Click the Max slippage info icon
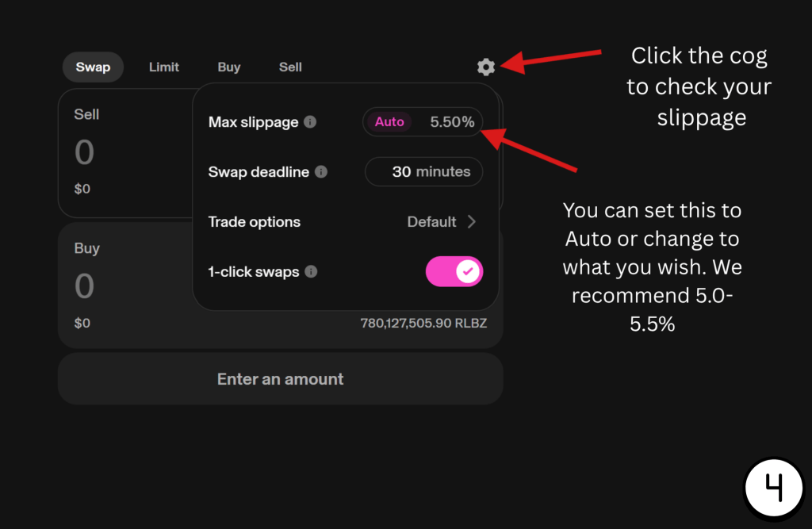 pos(311,122)
